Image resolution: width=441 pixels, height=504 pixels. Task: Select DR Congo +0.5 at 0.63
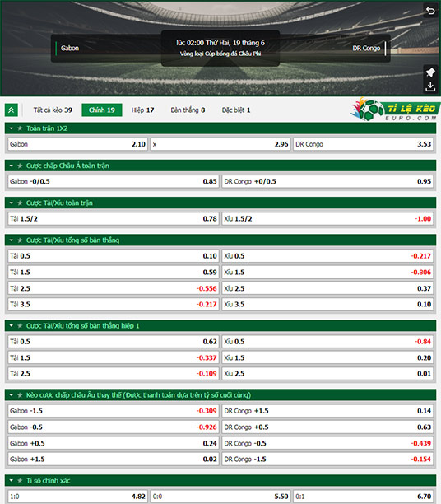pyautogui.click(x=327, y=427)
